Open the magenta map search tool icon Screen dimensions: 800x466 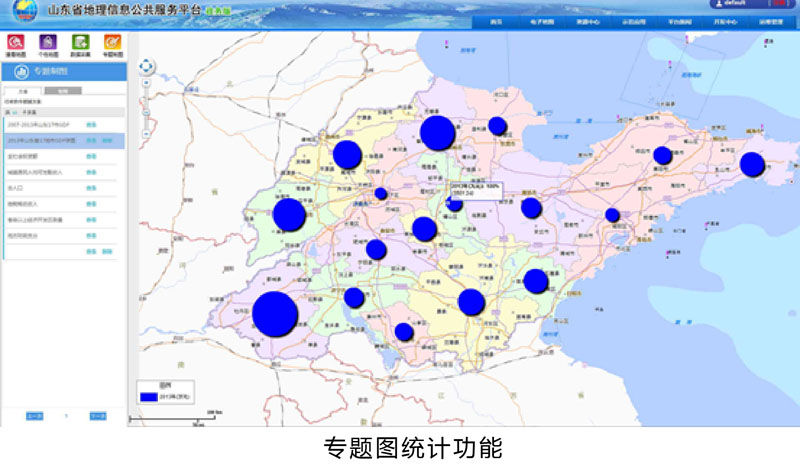(15, 42)
